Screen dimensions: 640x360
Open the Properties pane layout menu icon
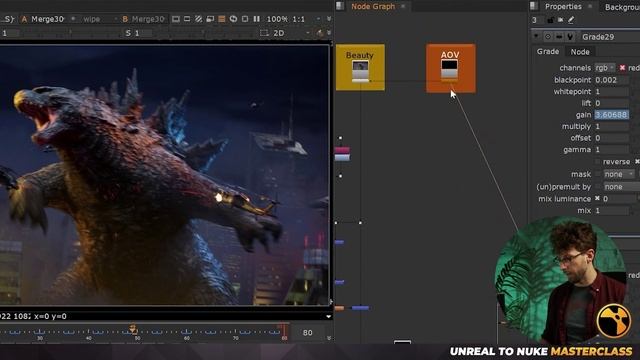click(x=533, y=6)
